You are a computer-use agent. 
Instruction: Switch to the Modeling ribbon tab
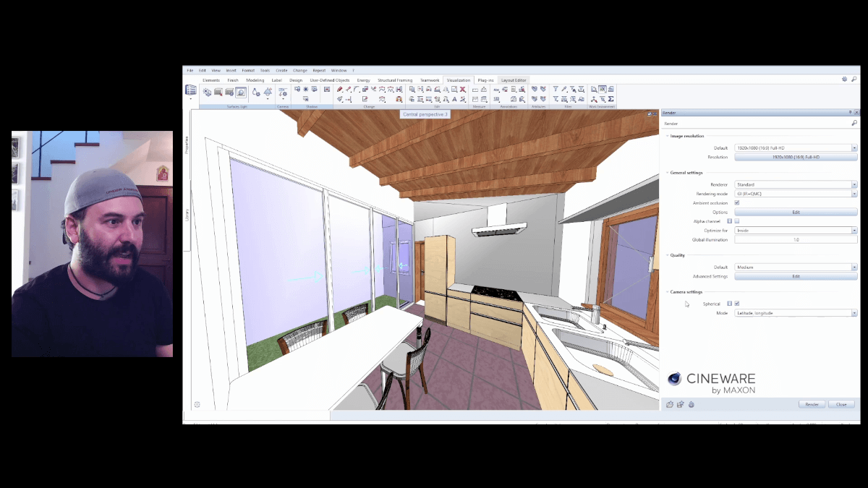click(x=255, y=80)
